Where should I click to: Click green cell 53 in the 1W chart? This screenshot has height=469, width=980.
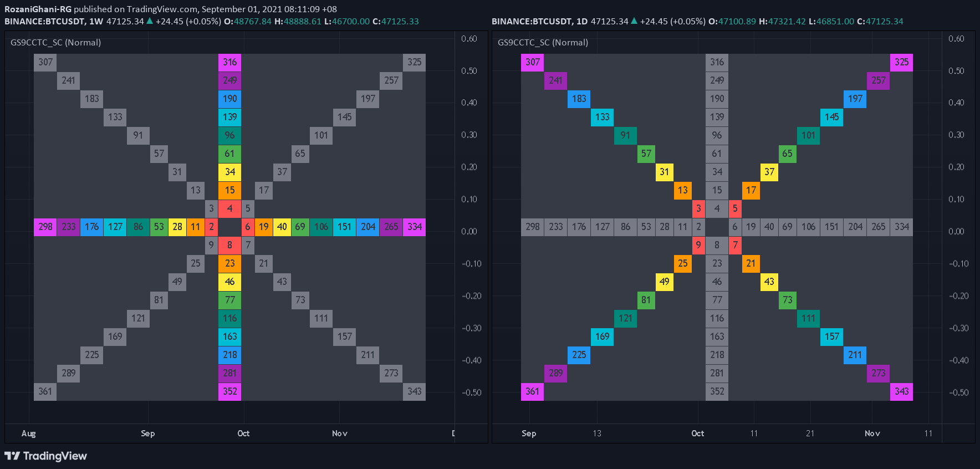(x=159, y=227)
